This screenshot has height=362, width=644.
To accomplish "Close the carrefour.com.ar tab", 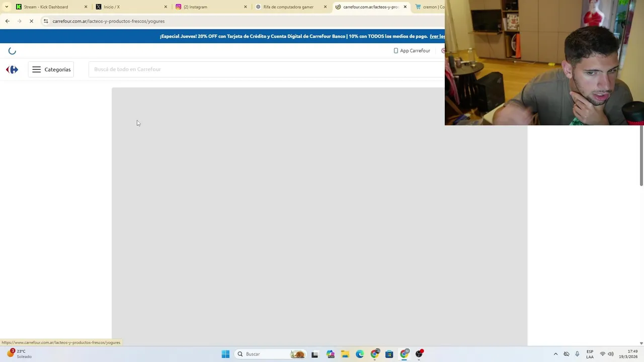I will (405, 7).
